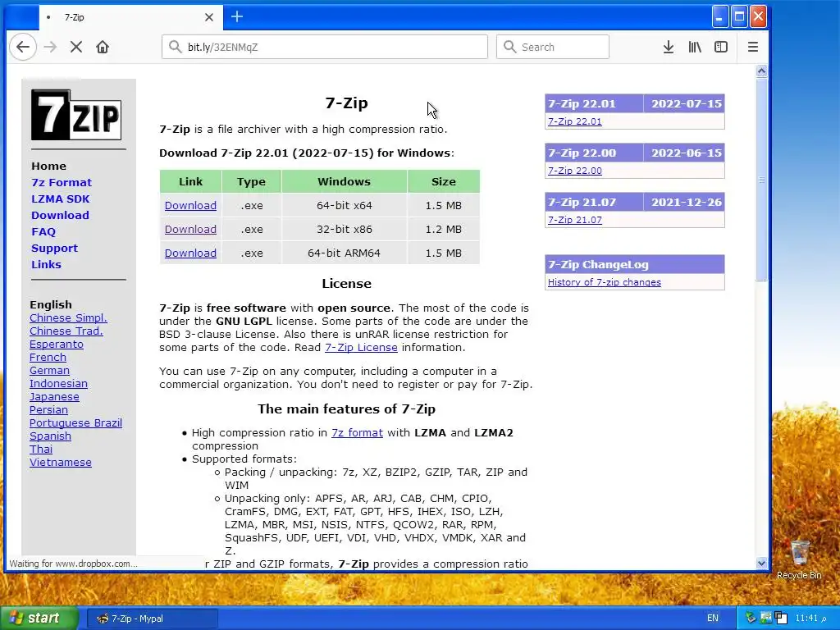Image resolution: width=840 pixels, height=630 pixels.
Task: Select the 7-Zip tab in the tab bar
Action: (x=130, y=17)
